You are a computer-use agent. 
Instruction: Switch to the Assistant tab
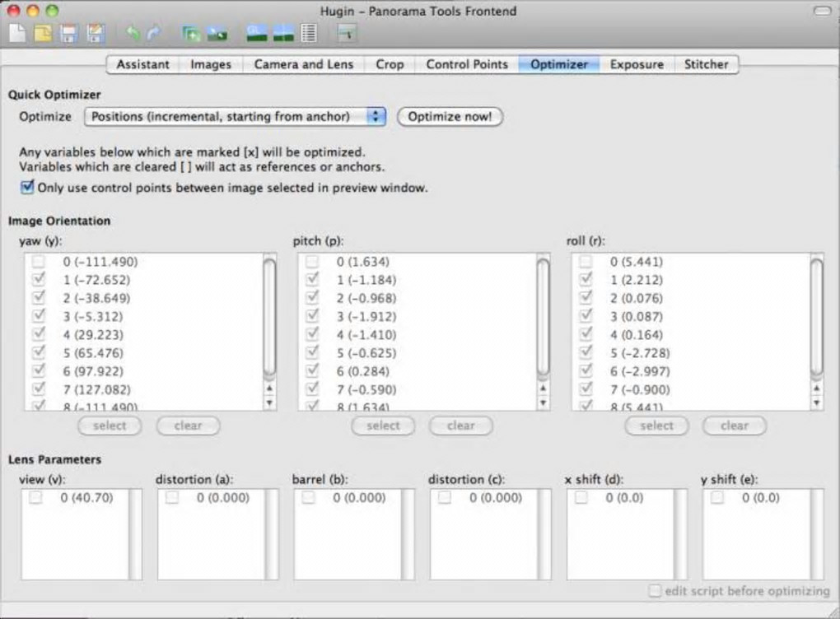pyautogui.click(x=142, y=64)
